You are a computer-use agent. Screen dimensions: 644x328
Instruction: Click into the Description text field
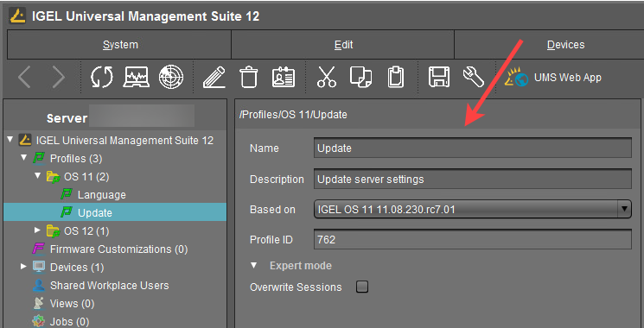click(472, 180)
